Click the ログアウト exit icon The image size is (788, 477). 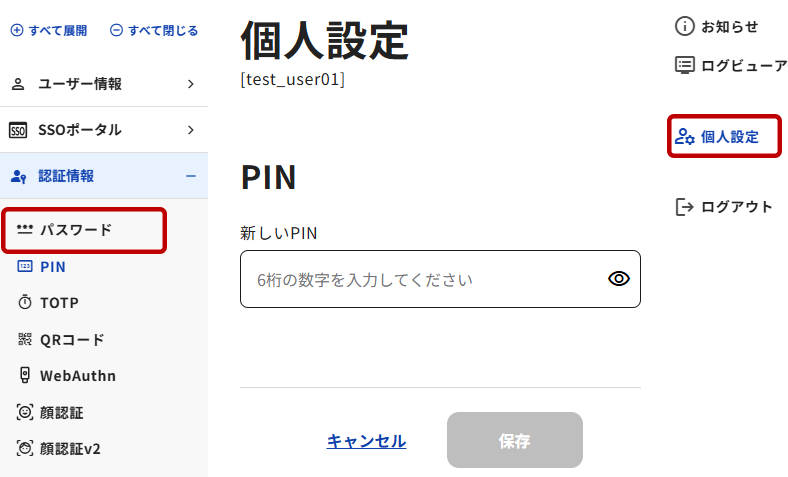(685, 207)
